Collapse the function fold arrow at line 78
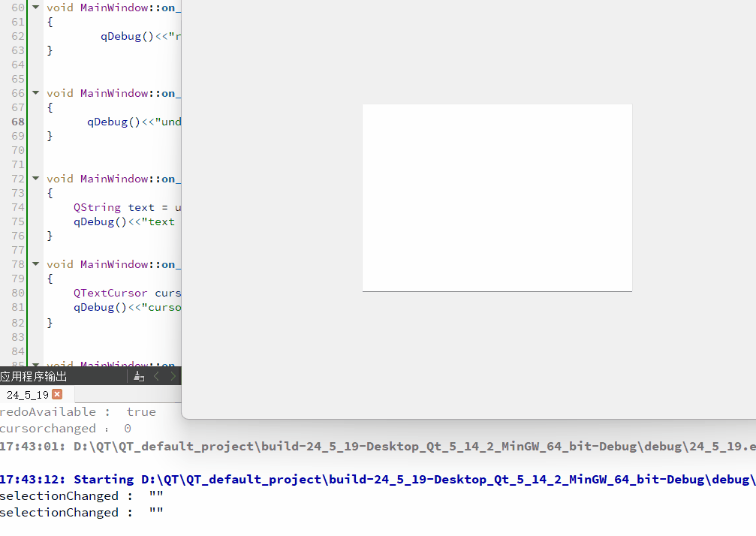The width and height of the screenshot is (756, 536). coord(36,263)
